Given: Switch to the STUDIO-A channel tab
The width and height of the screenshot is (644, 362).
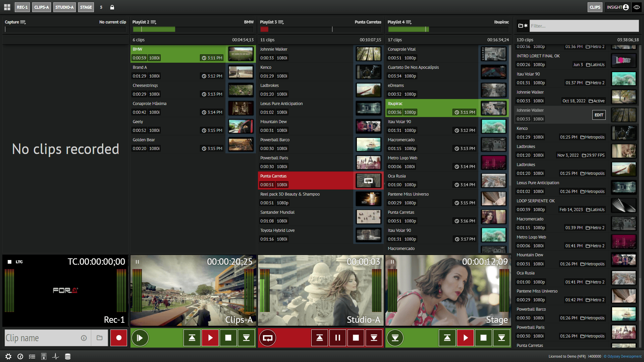Looking at the screenshot, I should [x=64, y=7].
